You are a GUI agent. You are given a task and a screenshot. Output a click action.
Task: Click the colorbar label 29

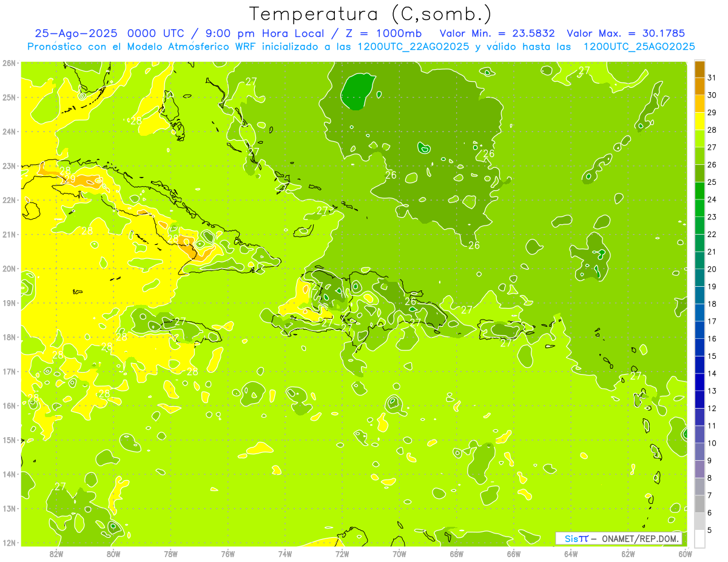point(712,113)
